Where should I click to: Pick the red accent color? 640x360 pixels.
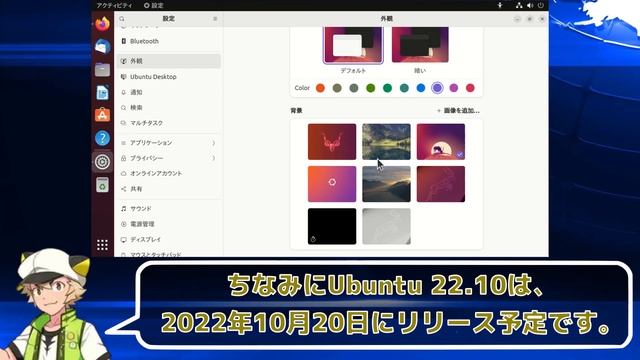470,88
